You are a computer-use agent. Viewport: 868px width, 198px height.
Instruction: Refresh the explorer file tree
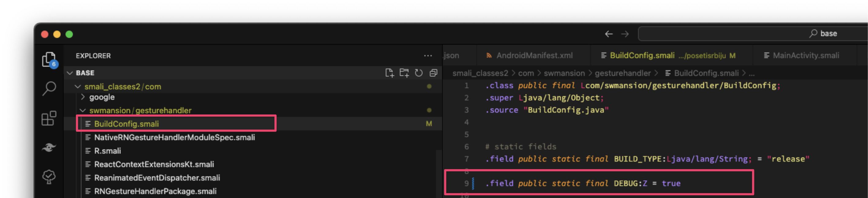[419, 73]
